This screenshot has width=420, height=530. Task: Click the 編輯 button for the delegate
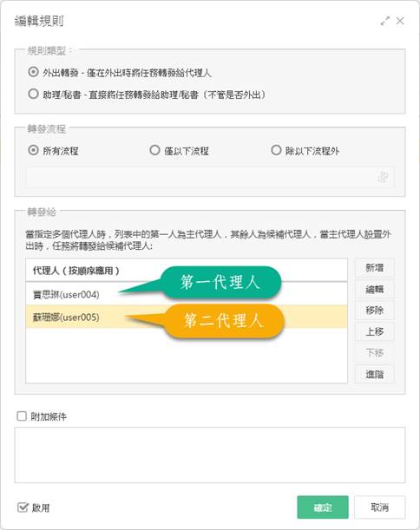coord(374,289)
